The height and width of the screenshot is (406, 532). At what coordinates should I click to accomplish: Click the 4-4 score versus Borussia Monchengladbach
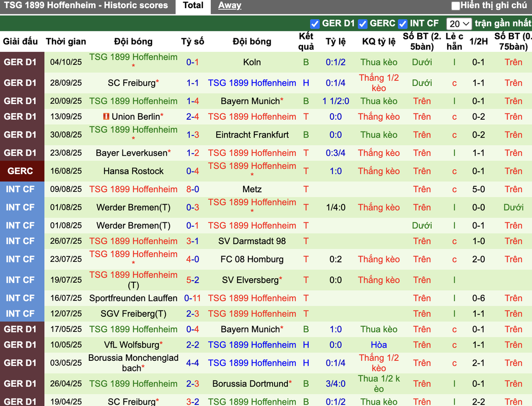click(x=192, y=363)
